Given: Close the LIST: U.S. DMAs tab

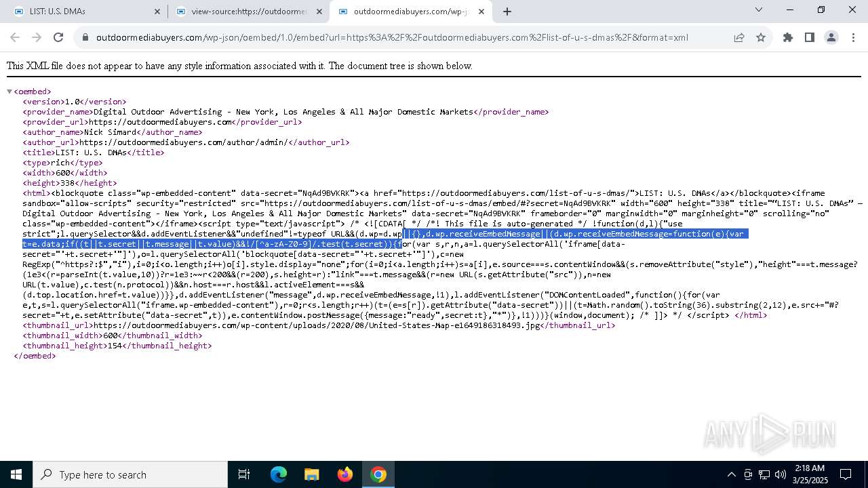Looking at the screenshot, I should (x=157, y=12).
